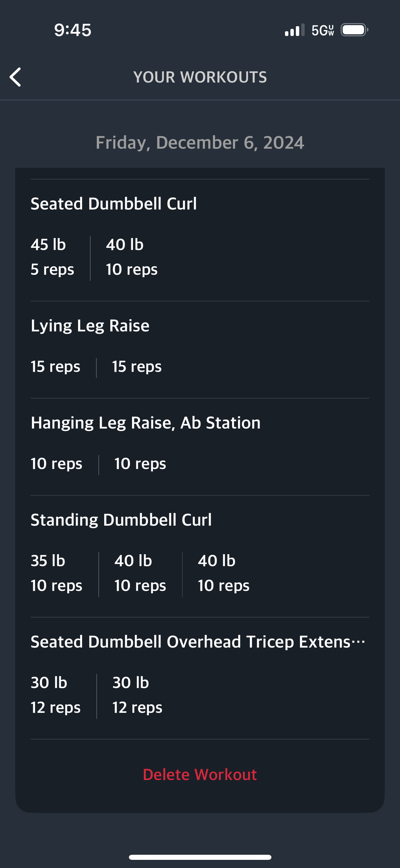Tap the YOUR WORKOUTS header title
This screenshot has width=400, height=868.
click(200, 77)
